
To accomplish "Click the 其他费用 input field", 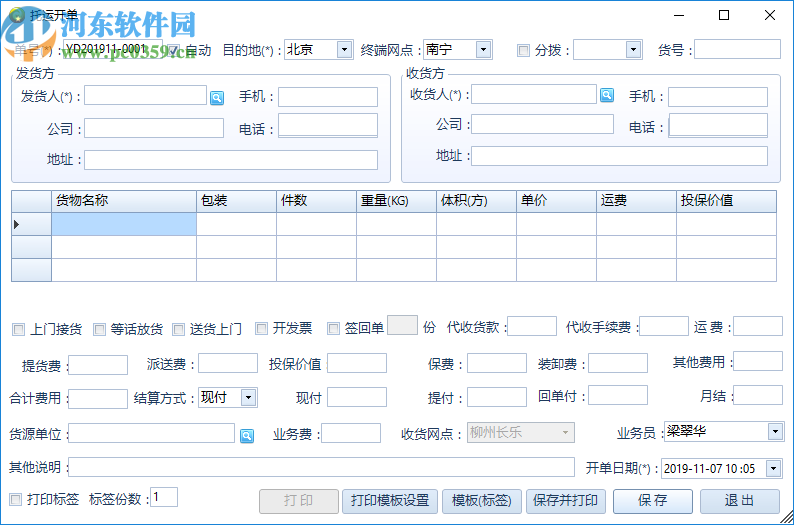I will pos(758,361).
